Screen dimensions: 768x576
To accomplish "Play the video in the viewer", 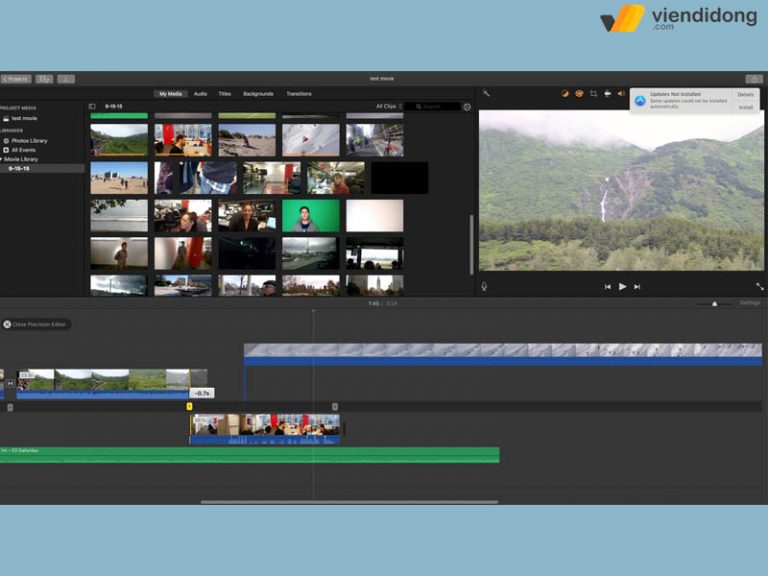I will pyautogui.click(x=622, y=287).
